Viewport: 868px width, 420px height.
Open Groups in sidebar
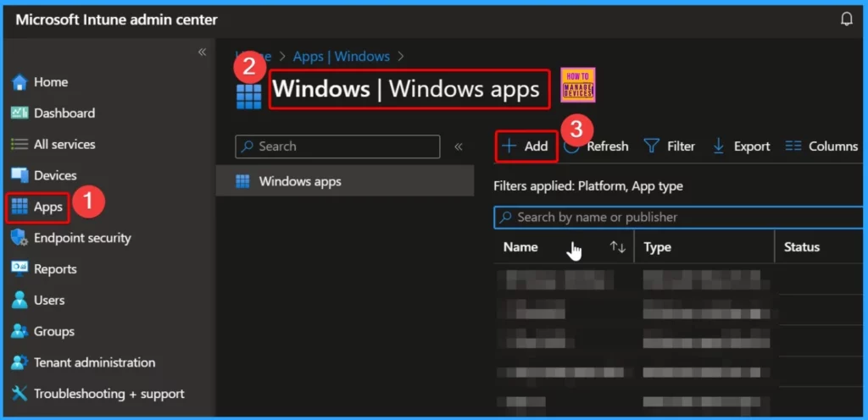[x=53, y=332]
